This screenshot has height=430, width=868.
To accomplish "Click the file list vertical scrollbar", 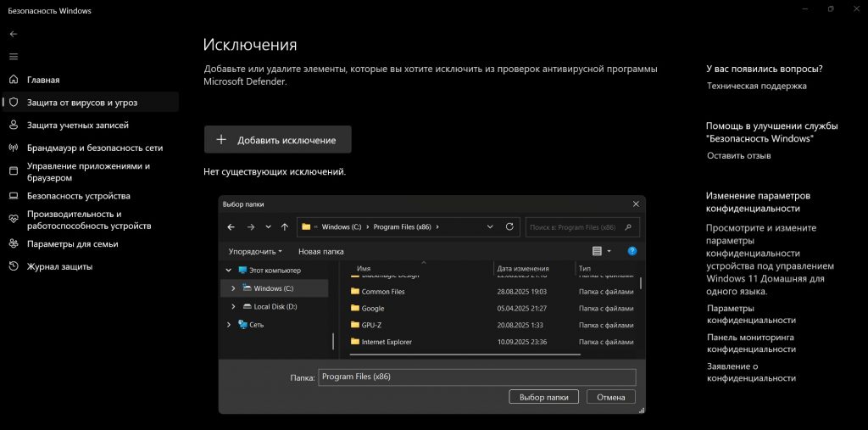I will click(640, 283).
